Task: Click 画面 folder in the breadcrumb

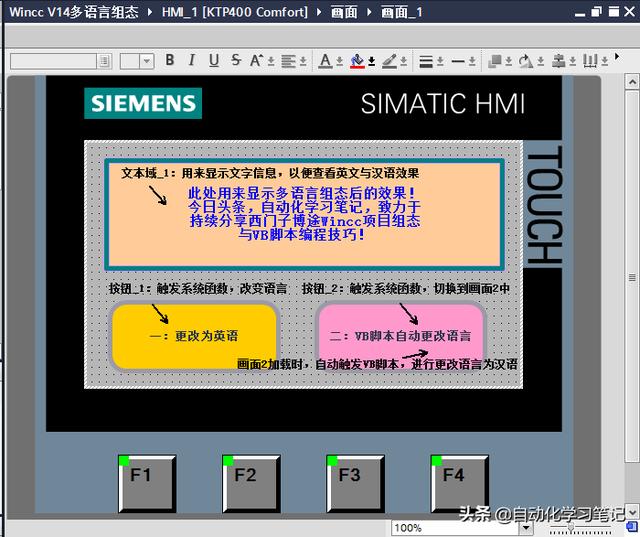Action: pyautogui.click(x=344, y=12)
